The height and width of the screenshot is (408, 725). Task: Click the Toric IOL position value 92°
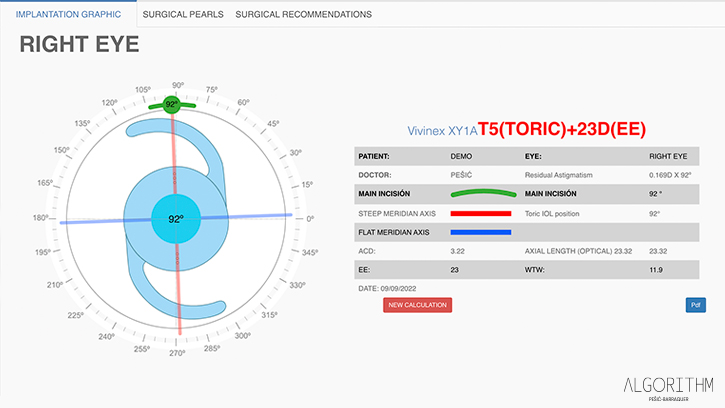[x=654, y=214]
